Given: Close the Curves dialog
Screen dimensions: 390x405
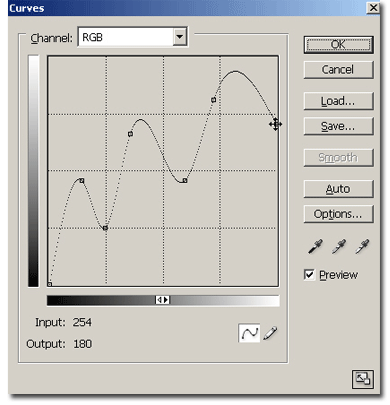Looking at the screenshot, I should coord(373,8).
